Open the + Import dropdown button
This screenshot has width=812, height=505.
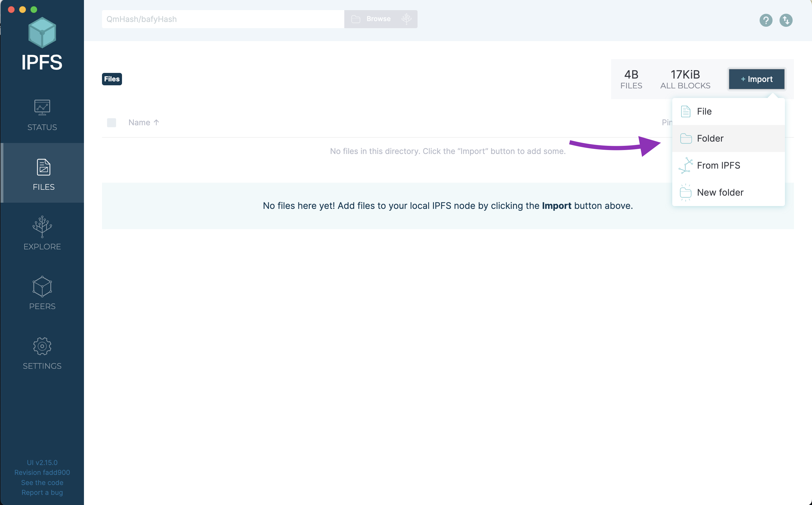click(x=756, y=79)
